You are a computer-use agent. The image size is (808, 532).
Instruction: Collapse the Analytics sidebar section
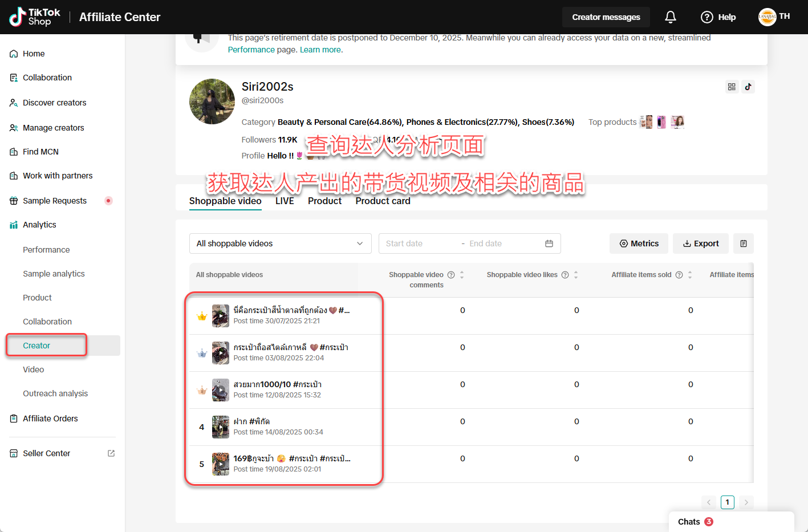pyautogui.click(x=39, y=225)
